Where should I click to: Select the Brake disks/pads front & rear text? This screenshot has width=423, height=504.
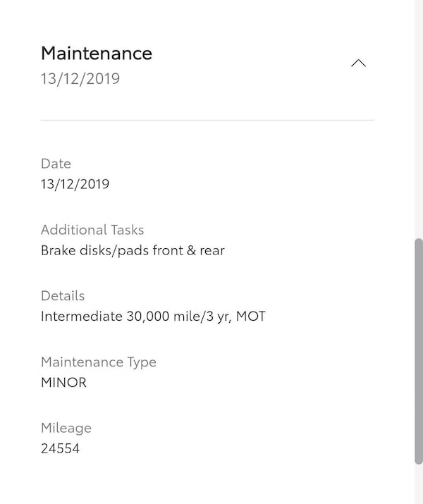(133, 250)
